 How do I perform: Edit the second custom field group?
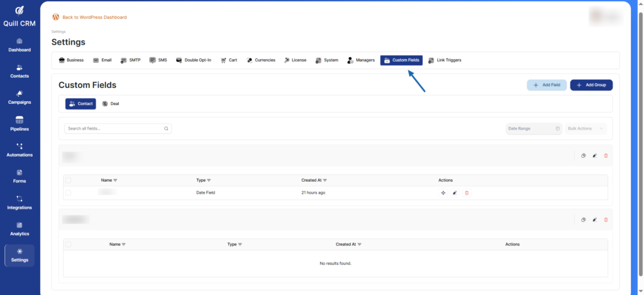click(594, 220)
